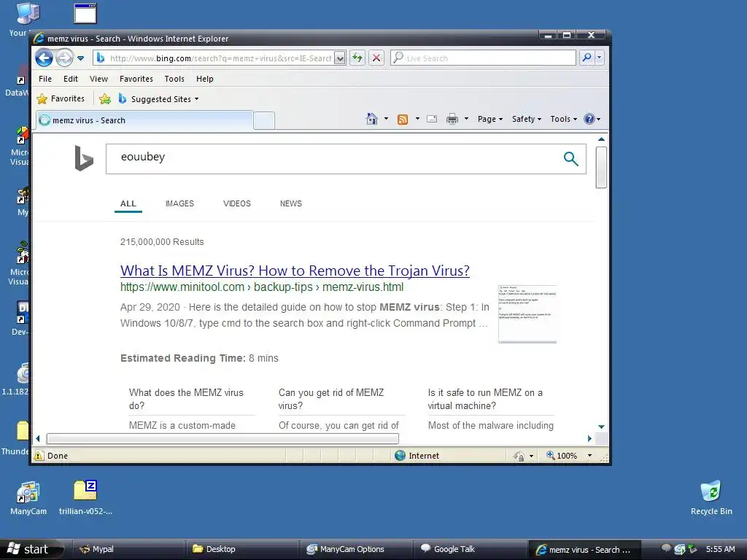Viewport: 747px width, 560px height.
Task: Click the vertical scrollbar up arrow
Action: pyautogui.click(x=601, y=139)
